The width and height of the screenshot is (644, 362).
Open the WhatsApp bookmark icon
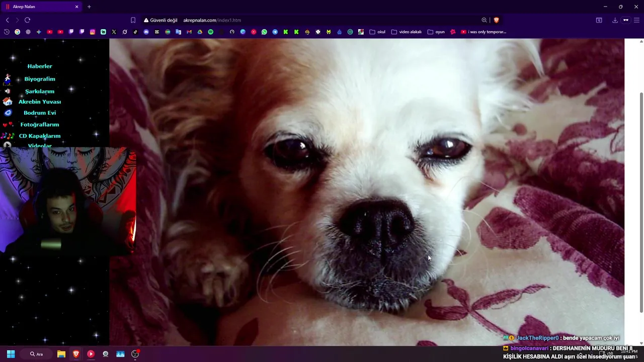coord(264,32)
